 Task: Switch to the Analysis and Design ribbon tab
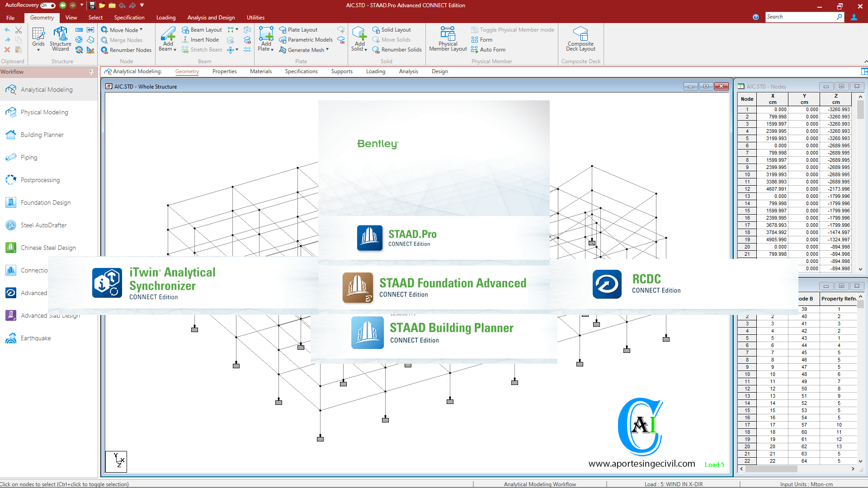pos(211,18)
